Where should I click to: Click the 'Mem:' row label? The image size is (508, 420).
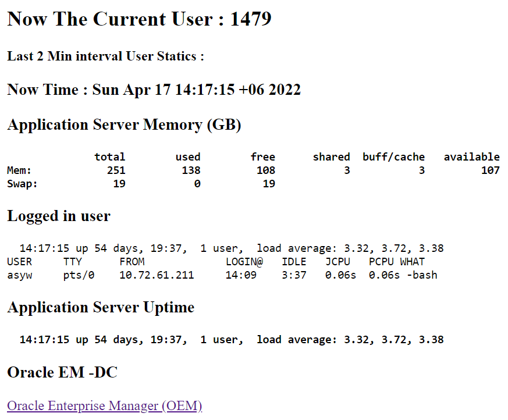coord(19,170)
